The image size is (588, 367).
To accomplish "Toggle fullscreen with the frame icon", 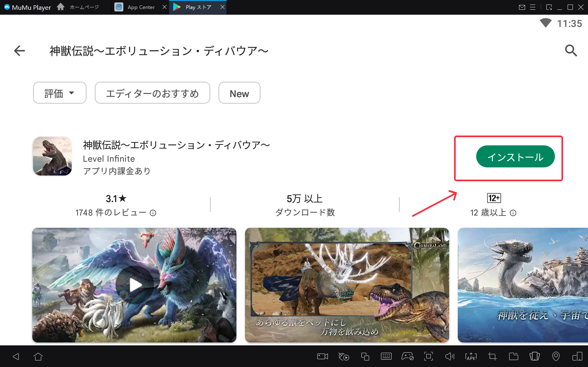I will pos(429,356).
